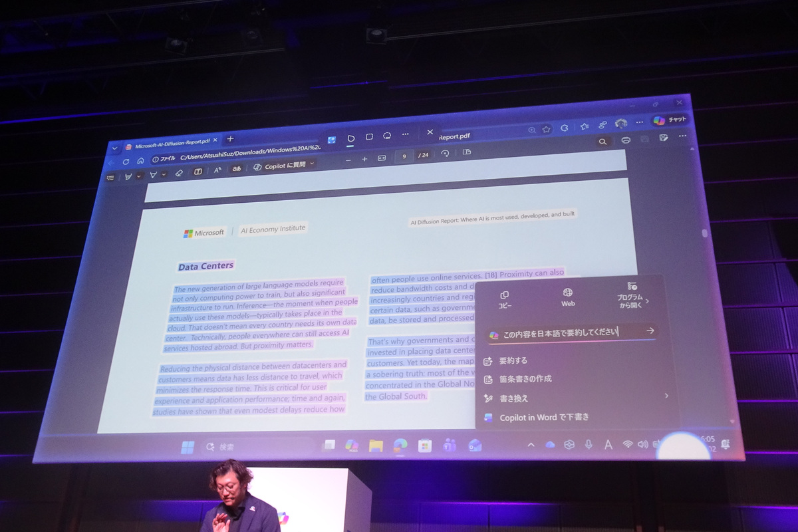The image size is (798, 532).
Task: Open more options in the capture bar
Action: (x=405, y=135)
